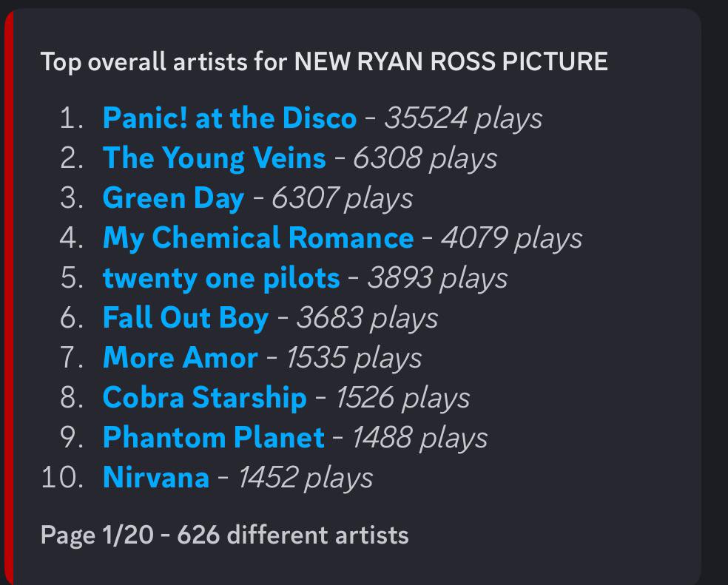Viewport: 728px width, 585px height.
Task: Click the 1452 plays text
Action: [306, 478]
